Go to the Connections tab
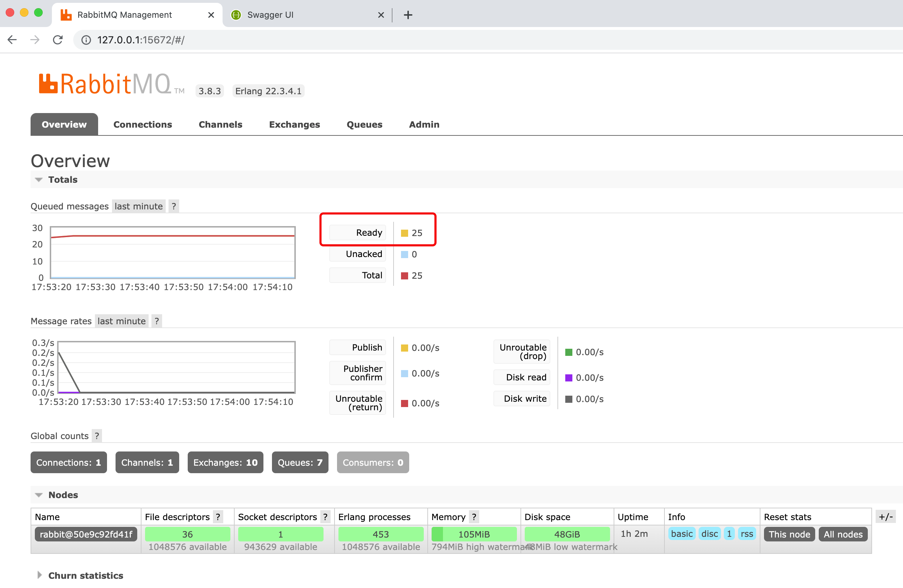The image size is (903, 588). [x=143, y=124]
